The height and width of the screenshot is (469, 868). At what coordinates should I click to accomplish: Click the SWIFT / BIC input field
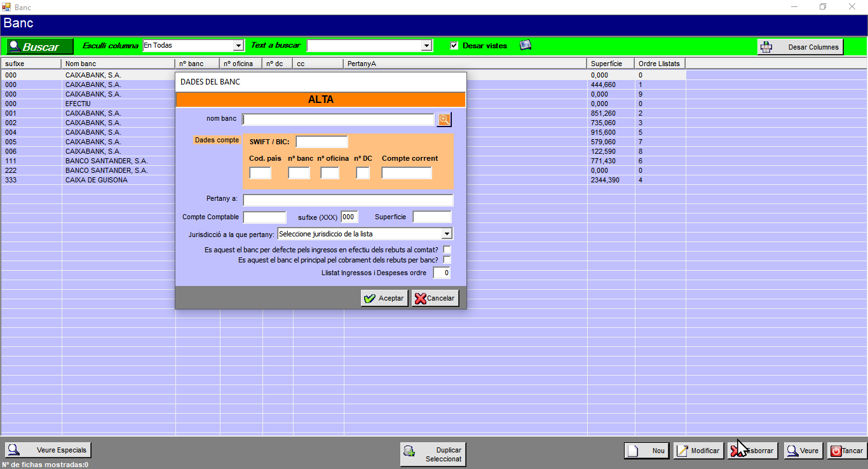pos(322,142)
